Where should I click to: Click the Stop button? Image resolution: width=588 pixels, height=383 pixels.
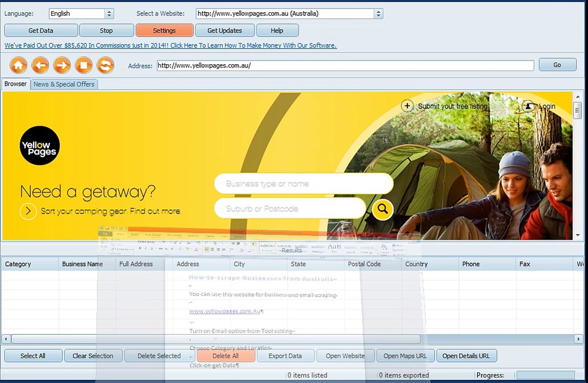tap(106, 30)
